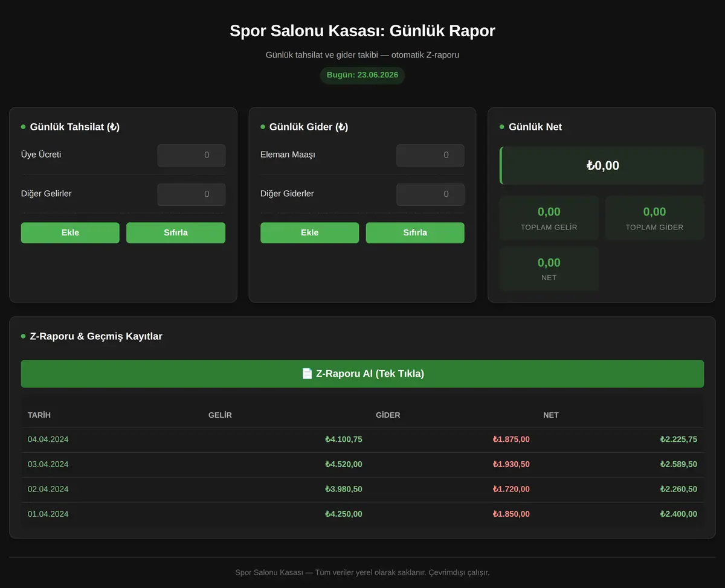The image size is (725, 588).
Task: Click the income value ₺4.100,75
Action: (x=344, y=439)
